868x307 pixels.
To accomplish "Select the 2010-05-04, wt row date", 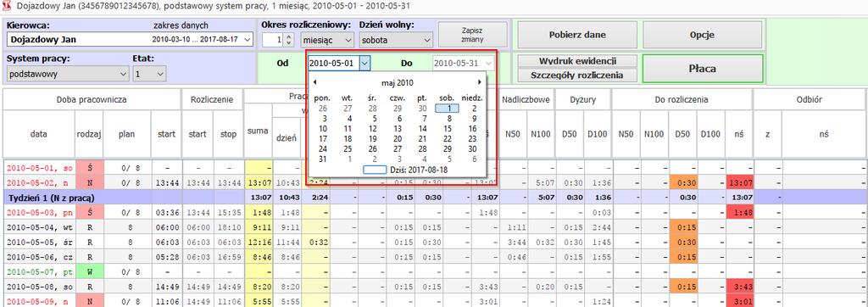I will coord(39,227).
